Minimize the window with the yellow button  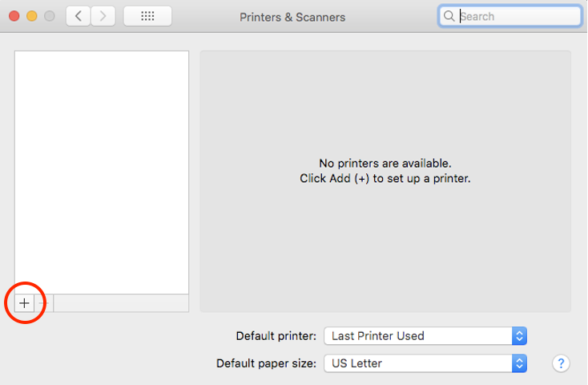[32, 16]
